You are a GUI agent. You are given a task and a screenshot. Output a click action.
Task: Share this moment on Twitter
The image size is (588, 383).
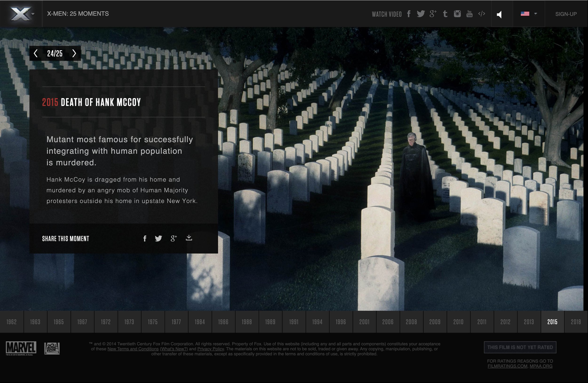pyautogui.click(x=158, y=238)
